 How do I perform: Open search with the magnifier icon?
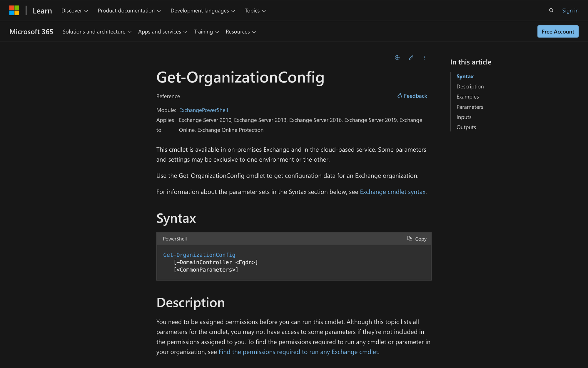pos(551,10)
